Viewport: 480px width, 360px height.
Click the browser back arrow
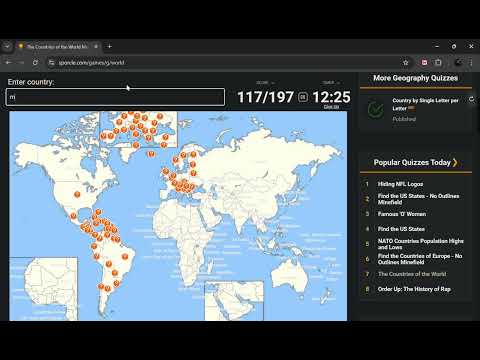click(x=8, y=62)
